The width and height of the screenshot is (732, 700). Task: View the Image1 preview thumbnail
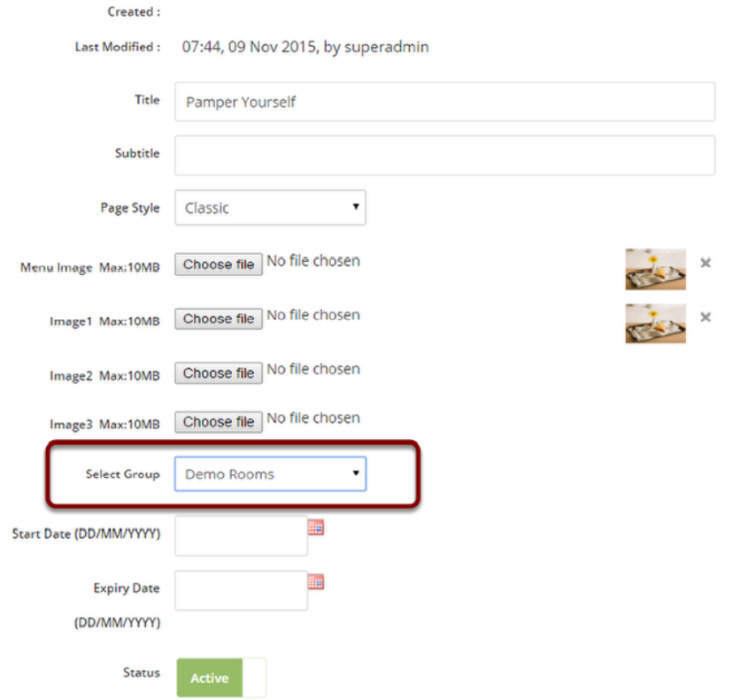pos(655,323)
